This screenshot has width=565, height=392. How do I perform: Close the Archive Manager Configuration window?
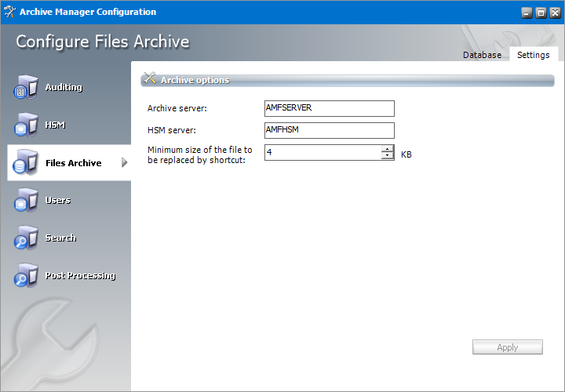tap(555, 13)
